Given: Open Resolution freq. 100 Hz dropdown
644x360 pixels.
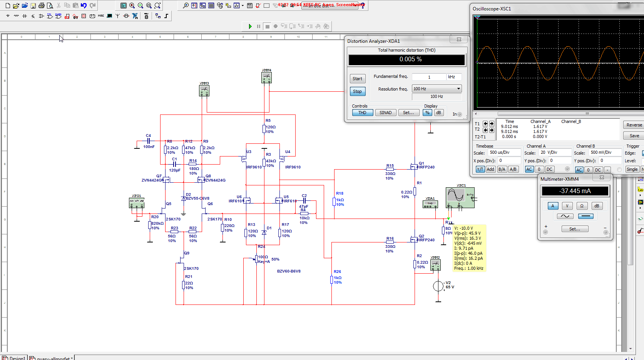Looking at the screenshot, I should 437,89.
